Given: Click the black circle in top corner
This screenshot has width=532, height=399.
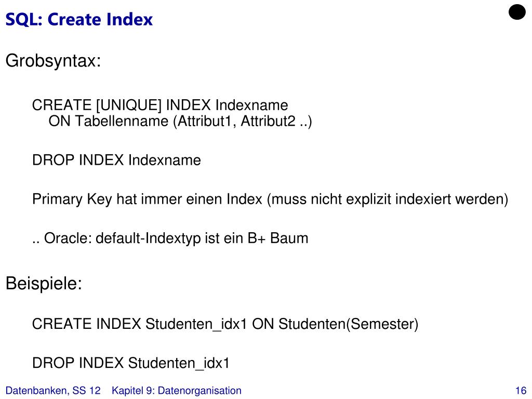Looking at the screenshot, I should click(x=517, y=12).
